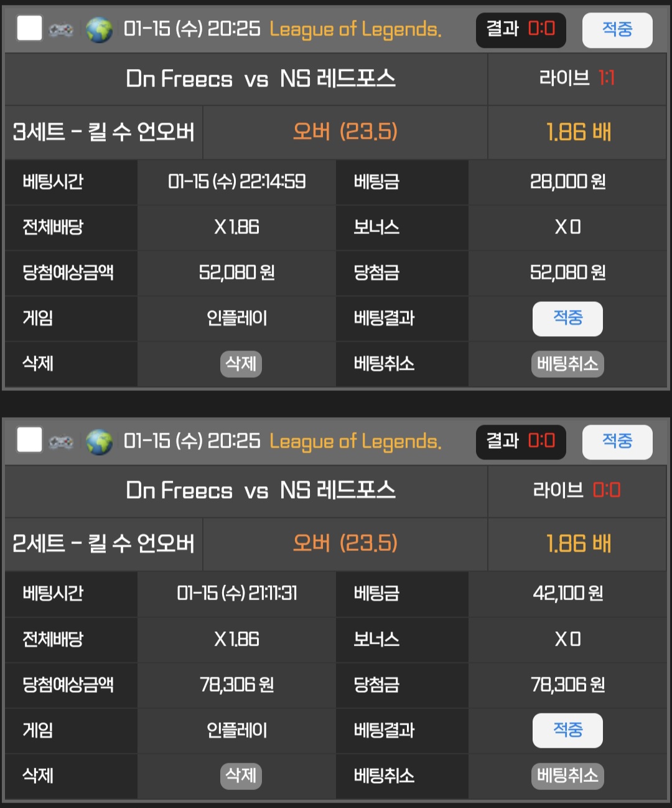Open the League of Legends link in the second slip
Viewport: 672px width, 808px height.
tap(355, 441)
